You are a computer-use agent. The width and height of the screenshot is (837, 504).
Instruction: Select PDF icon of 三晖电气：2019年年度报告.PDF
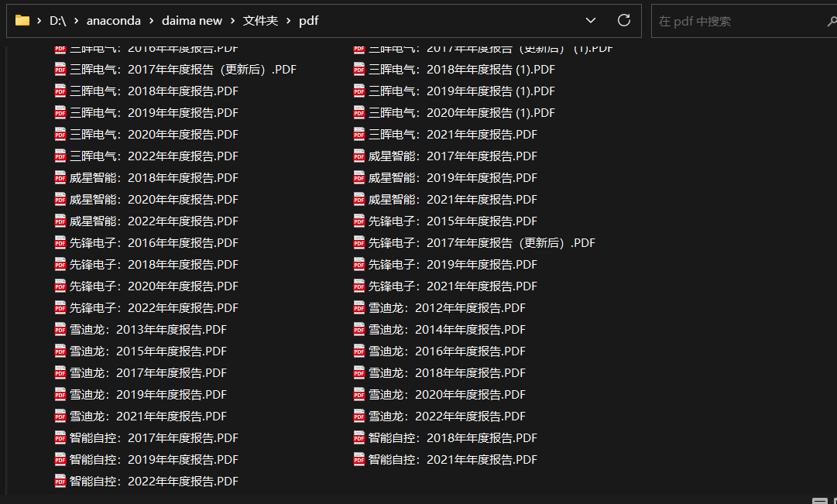point(60,113)
